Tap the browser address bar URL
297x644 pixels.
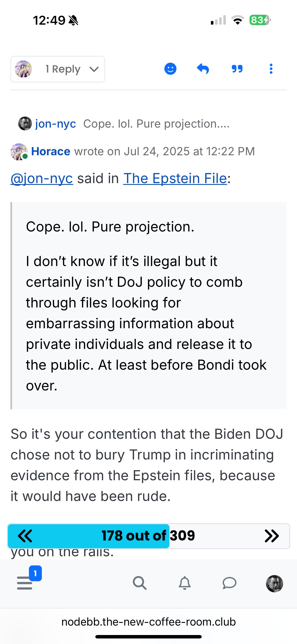pos(148,622)
